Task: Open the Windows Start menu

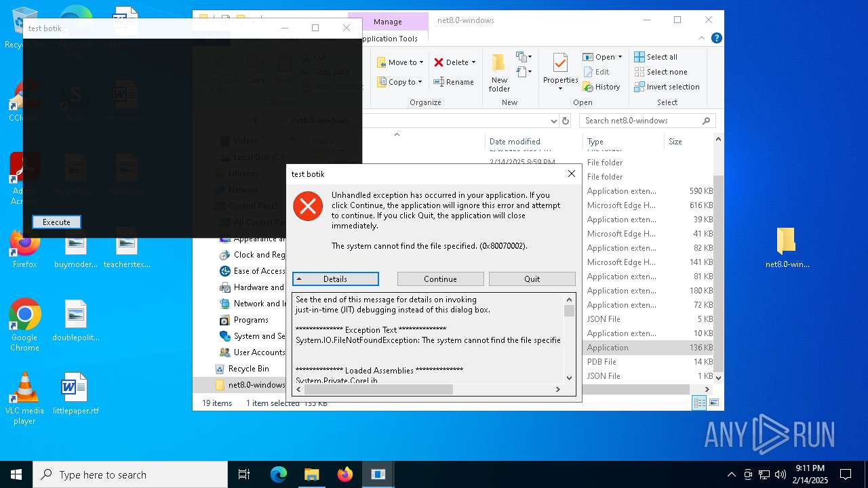Action: click(16, 474)
